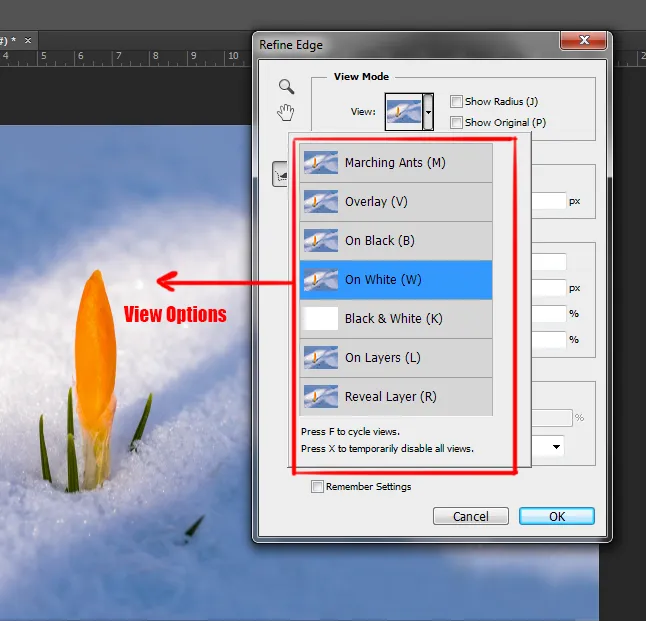
Task: Click the 'Press F to cycle views.' text
Action: coord(350,432)
